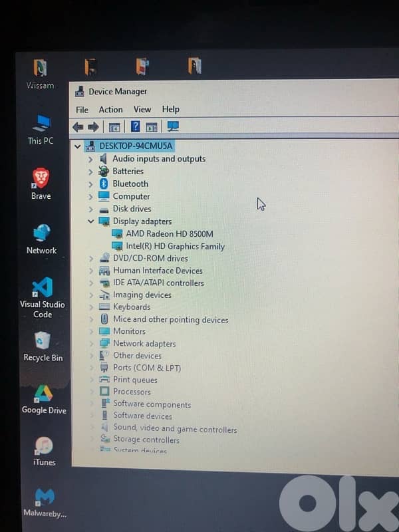Select the Recycle Bin desktop icon
The image size is (399, 532).
click(x=43, y=347)
